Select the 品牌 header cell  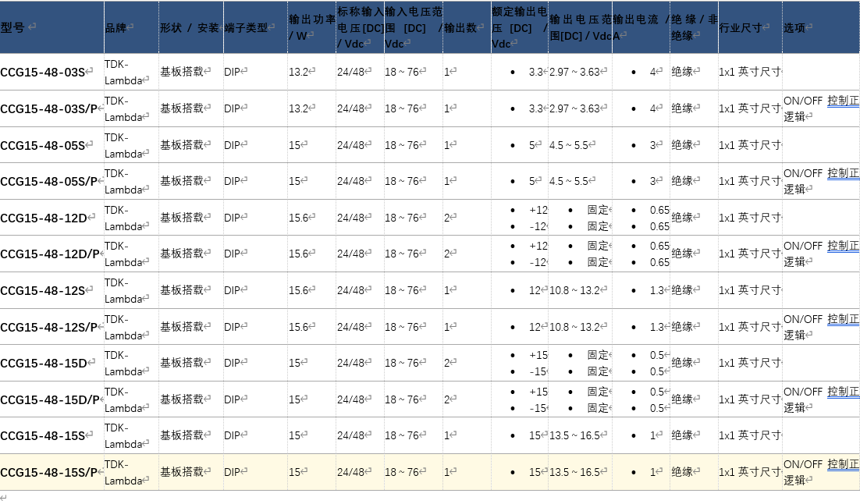click(x=118, y=27)
